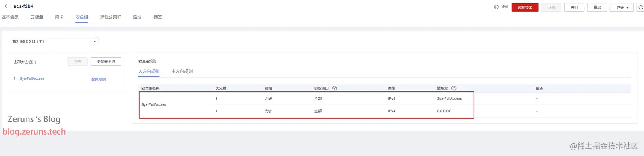Click the 全部安全组(1) label
The height and width of the screenshot is (156, 644).
[25, 62]
